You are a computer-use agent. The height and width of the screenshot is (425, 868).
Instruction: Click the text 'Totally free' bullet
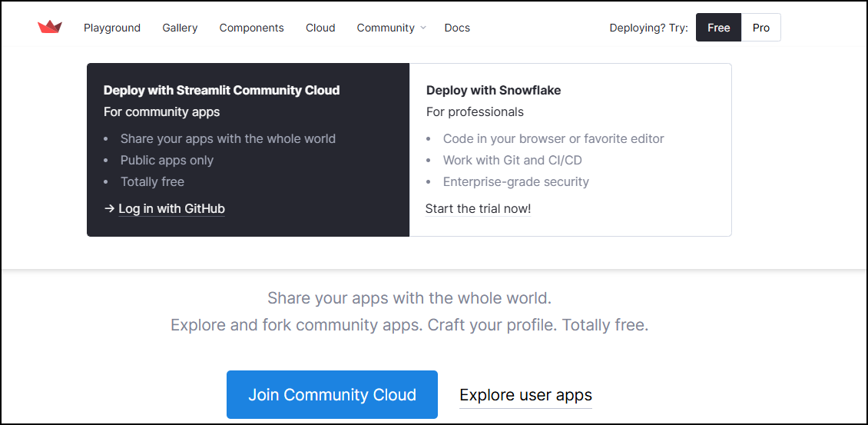[152, 181]
